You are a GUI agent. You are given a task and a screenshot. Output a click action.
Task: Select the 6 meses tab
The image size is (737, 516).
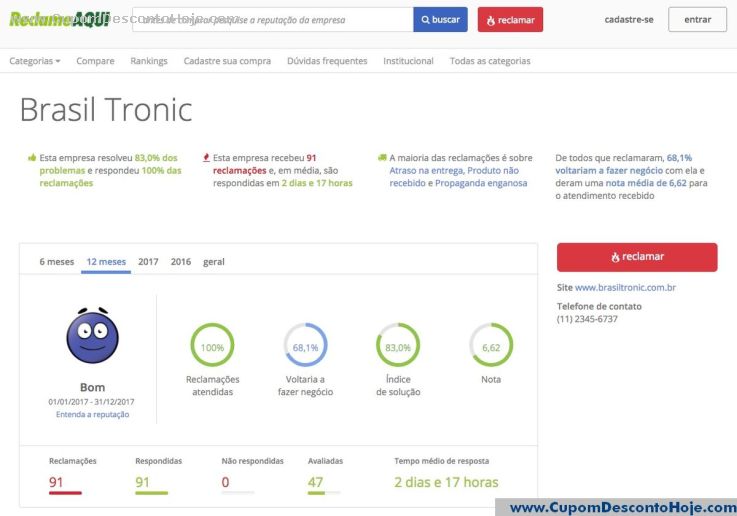coord(56,262)
